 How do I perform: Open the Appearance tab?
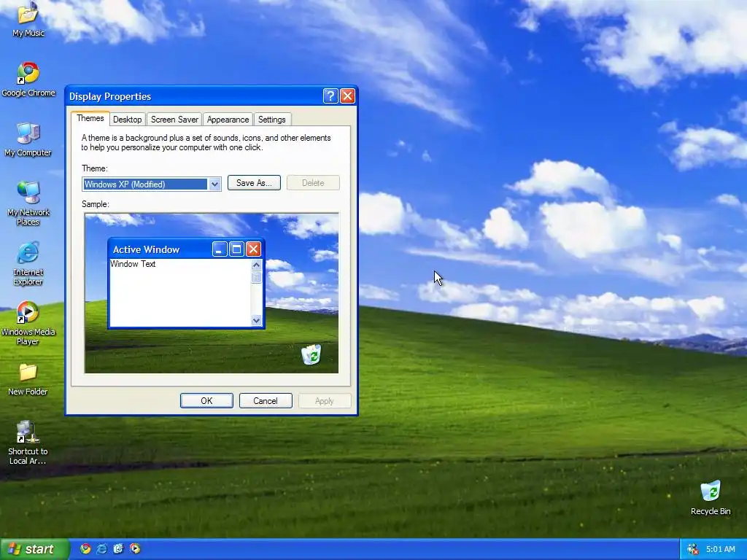(228, 120)
